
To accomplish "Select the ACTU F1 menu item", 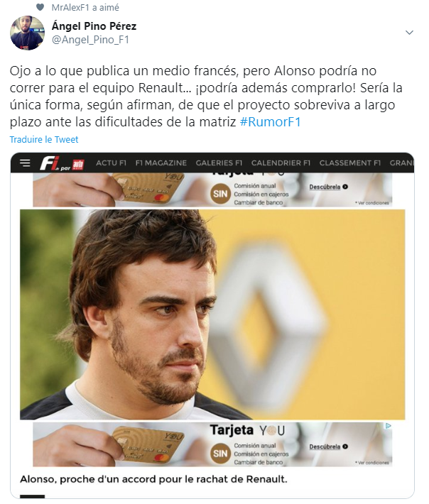I will click(111, 163).
